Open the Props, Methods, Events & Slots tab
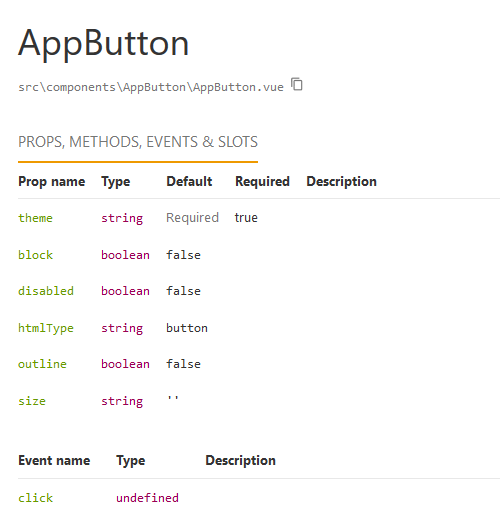The image size is (500, 530). pos(138,142)
